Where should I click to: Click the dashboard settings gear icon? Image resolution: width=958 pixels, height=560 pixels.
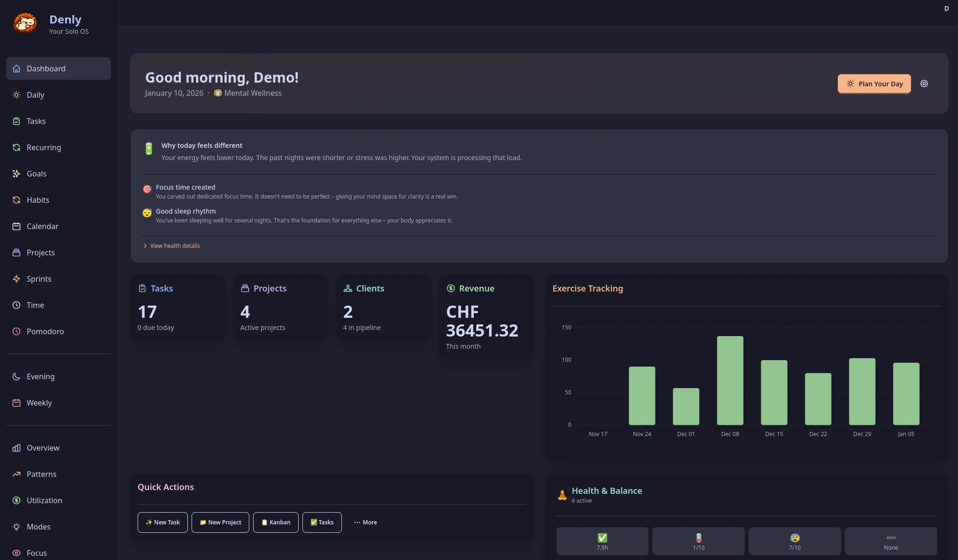point(924,84)
